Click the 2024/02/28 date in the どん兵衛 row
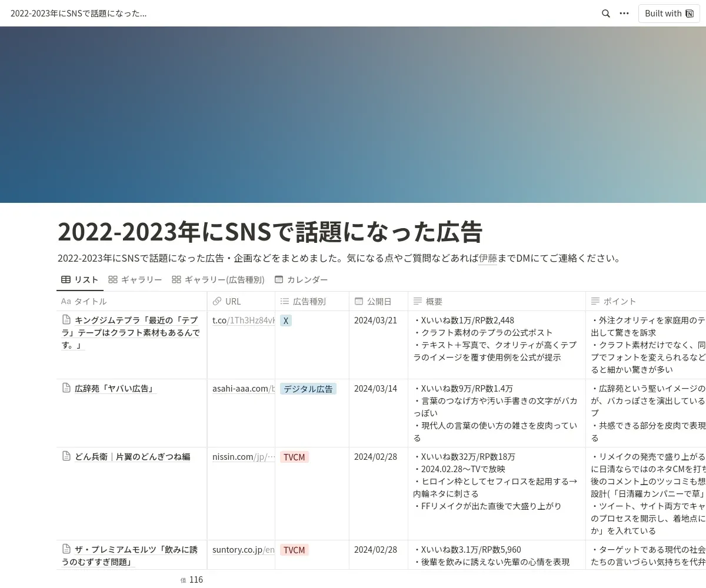The image size is (706, 588). point(375,457)
